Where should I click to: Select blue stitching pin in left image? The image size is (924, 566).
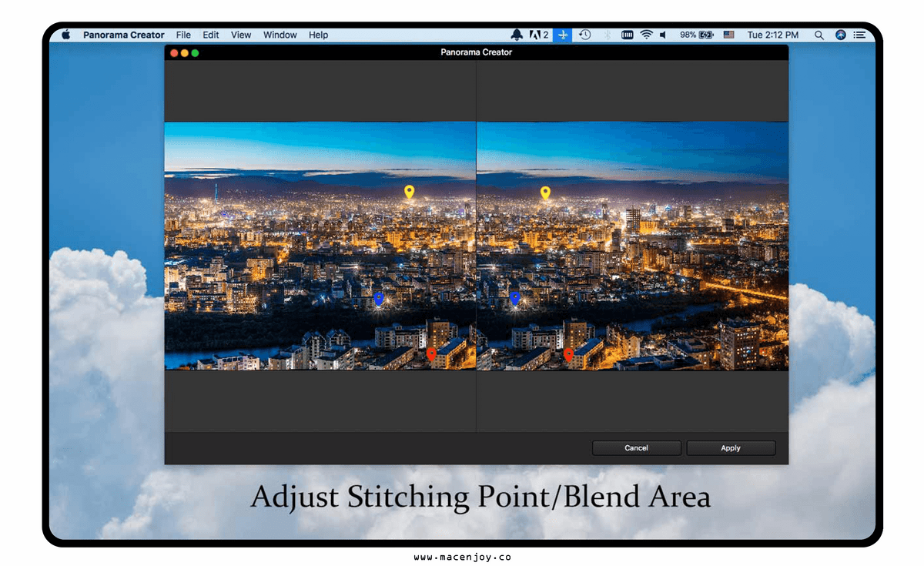[379, 298]
